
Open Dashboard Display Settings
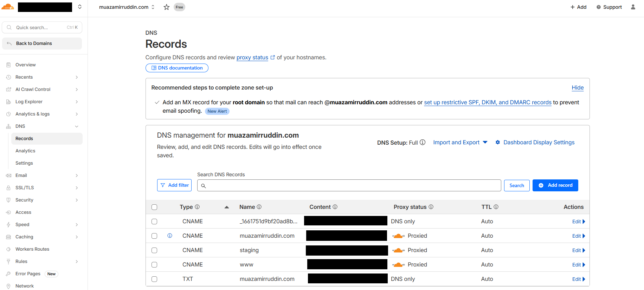[x=535, y=142]
